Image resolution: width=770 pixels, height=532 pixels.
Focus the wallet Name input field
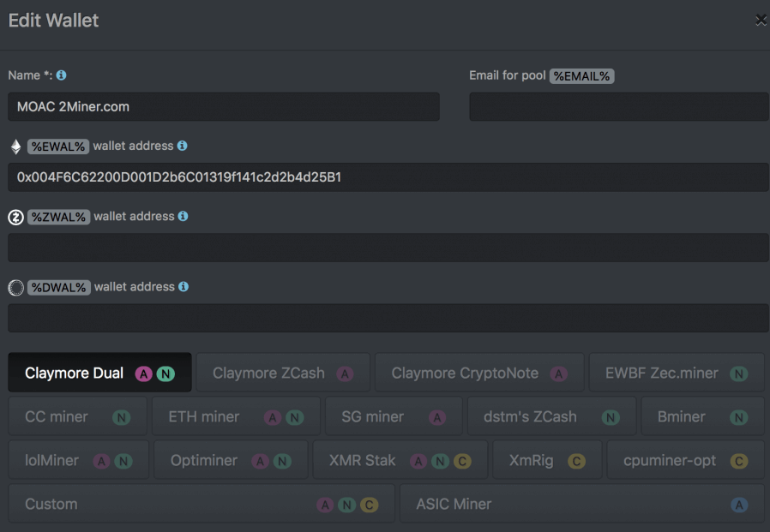223,107
